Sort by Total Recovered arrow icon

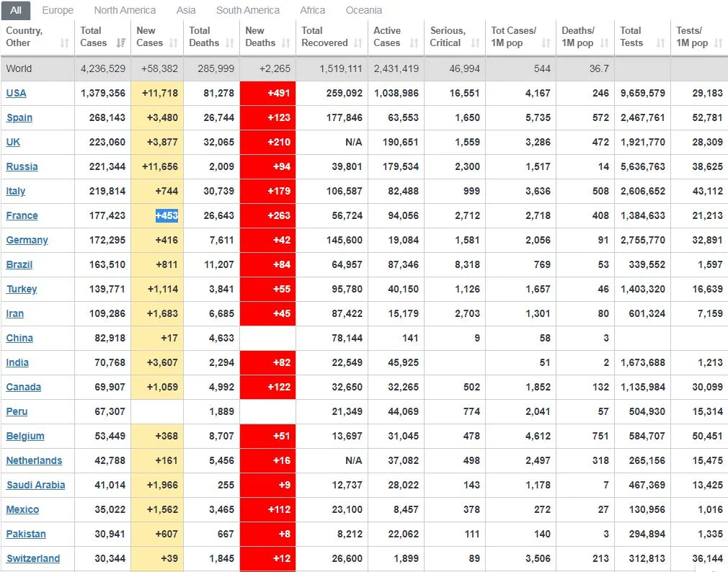point(358,43)
